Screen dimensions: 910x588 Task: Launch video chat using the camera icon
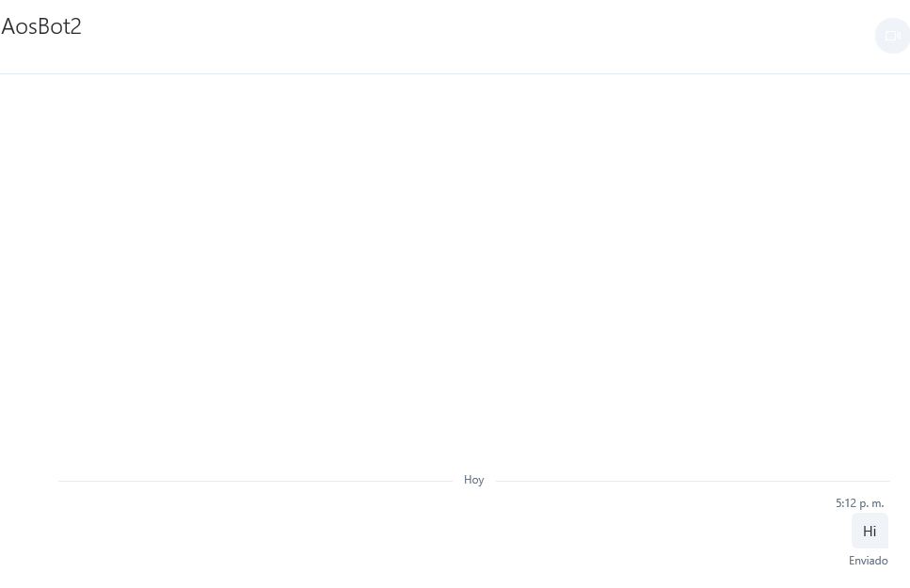pos(892,36)
